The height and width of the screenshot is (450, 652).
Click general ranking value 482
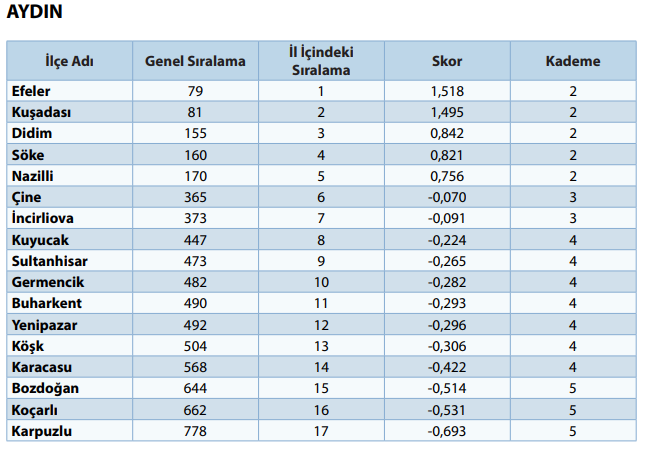pos(195,282)
